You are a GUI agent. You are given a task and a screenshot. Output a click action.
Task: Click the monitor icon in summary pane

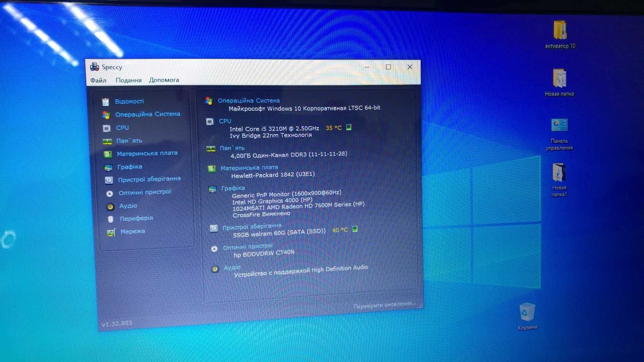213,189
